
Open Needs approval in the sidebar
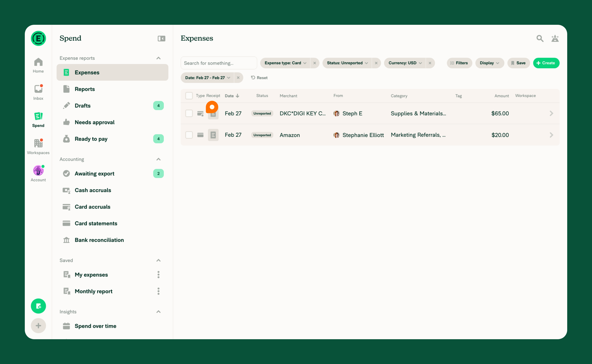tap(113, 122)
